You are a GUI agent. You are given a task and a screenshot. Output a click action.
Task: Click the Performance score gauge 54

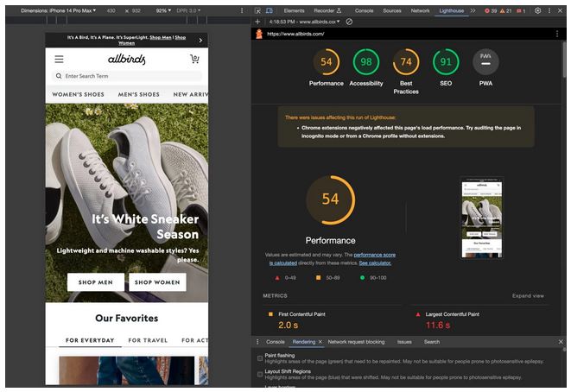(x=327, y=62)
